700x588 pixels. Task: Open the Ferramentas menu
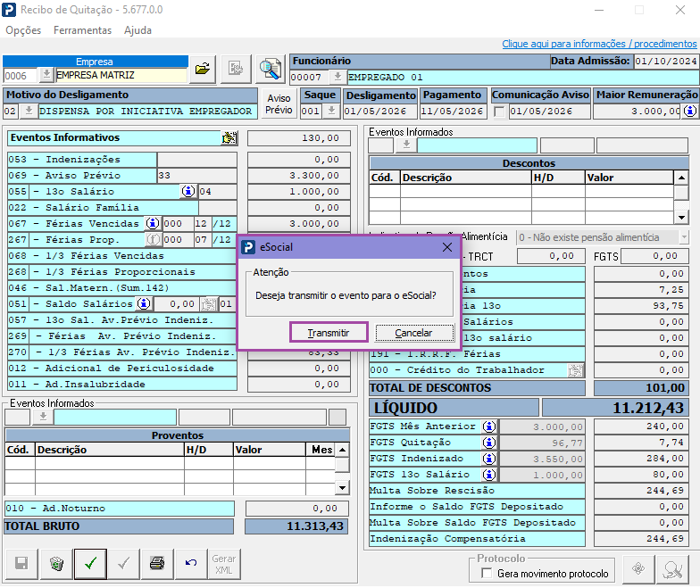(x=82, y=30)
